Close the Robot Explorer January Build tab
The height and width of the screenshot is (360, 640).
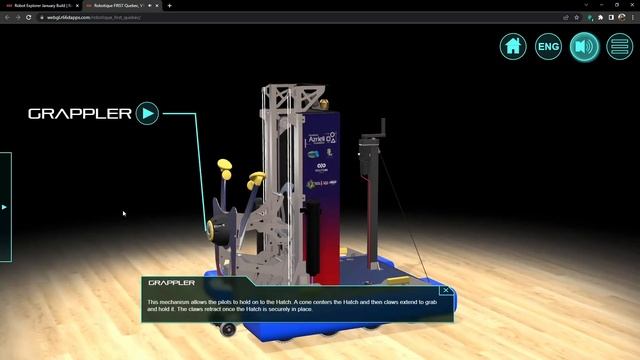(77, 6)
